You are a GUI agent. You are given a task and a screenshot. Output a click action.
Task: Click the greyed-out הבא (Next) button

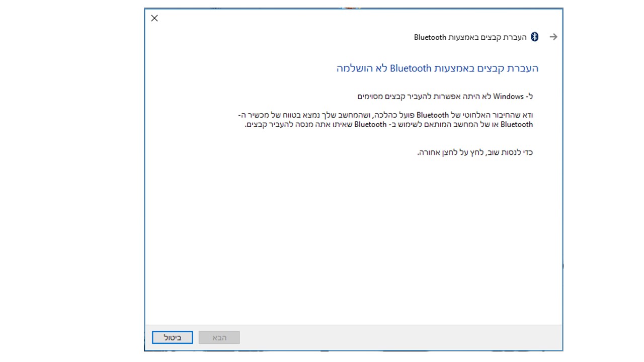click(x=219, y=337)
